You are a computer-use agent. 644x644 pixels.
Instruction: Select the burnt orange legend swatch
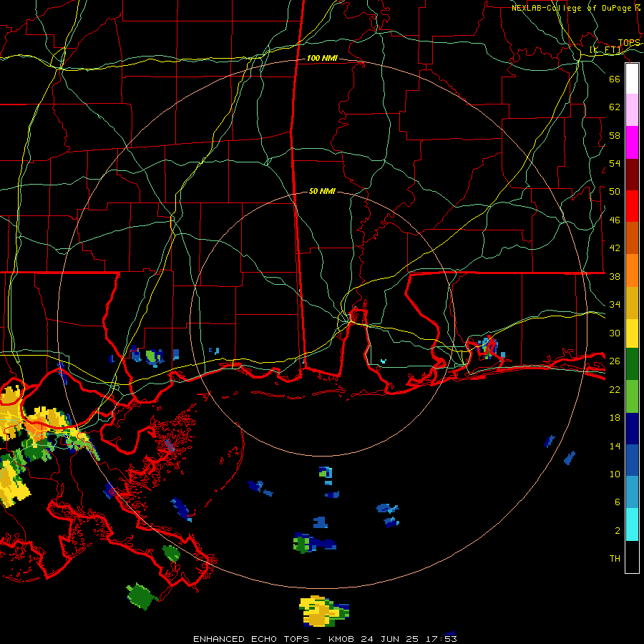[x=632, y=238]
